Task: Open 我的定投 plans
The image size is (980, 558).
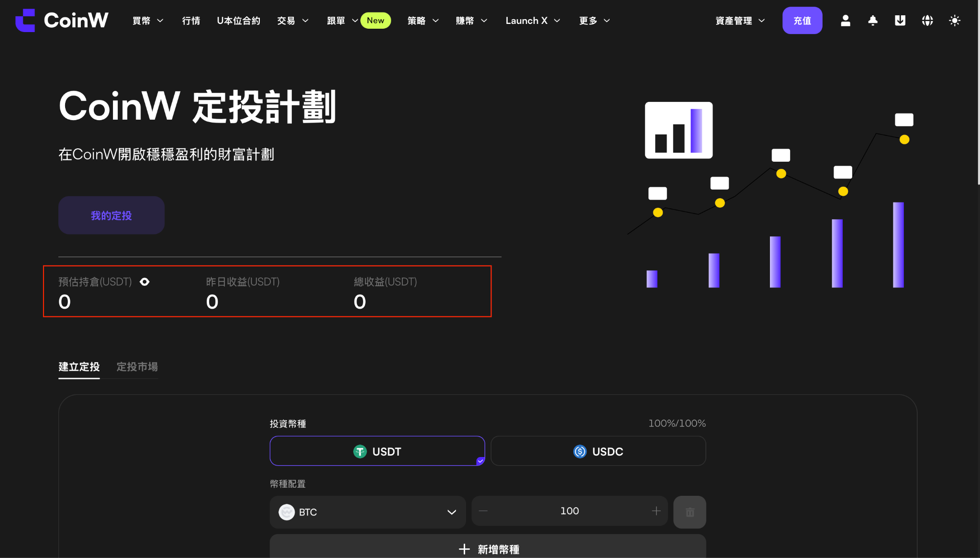Action: coord(111,215)
